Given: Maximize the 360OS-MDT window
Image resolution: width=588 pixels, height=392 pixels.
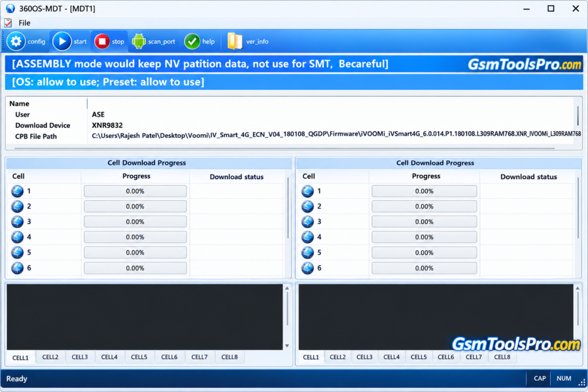Looking at the screenshot, I should pos(551,8).
